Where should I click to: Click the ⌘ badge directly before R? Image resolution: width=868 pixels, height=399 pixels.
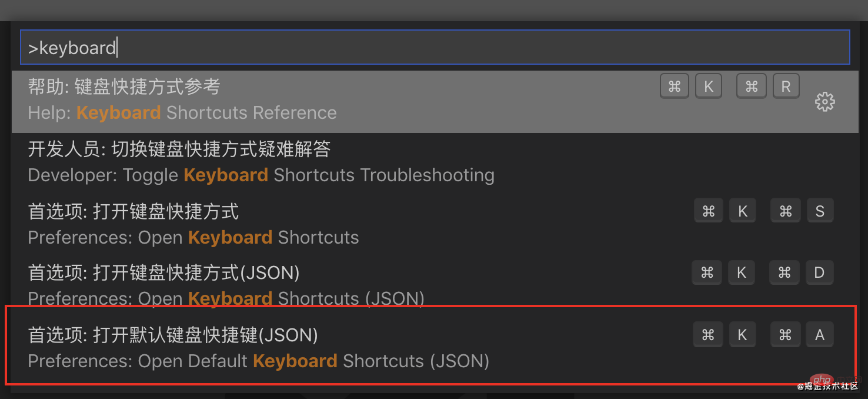click(752, 87)
